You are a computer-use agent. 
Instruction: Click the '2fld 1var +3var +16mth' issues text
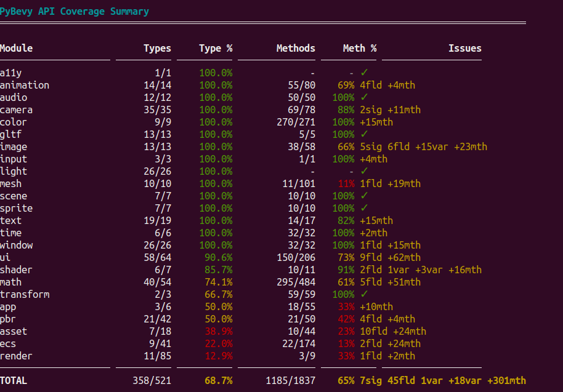(x=421, y=270)
